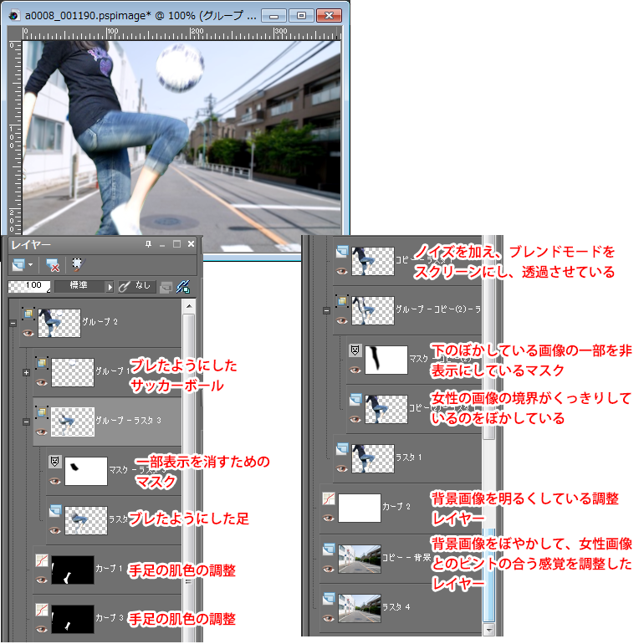Select the layer name グループ - ラスタ 3
The height and width of the screenshot is (644, 644).
(x=129, y=420)
